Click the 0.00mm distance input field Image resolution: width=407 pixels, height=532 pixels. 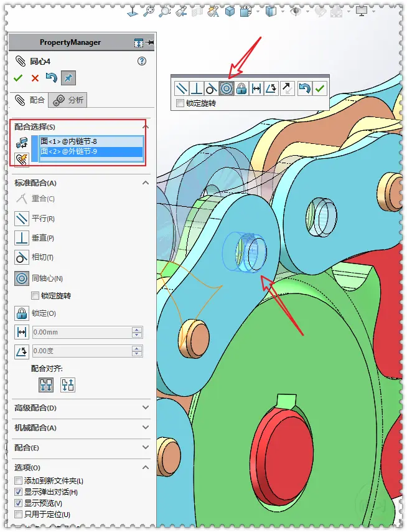point(82,332)
